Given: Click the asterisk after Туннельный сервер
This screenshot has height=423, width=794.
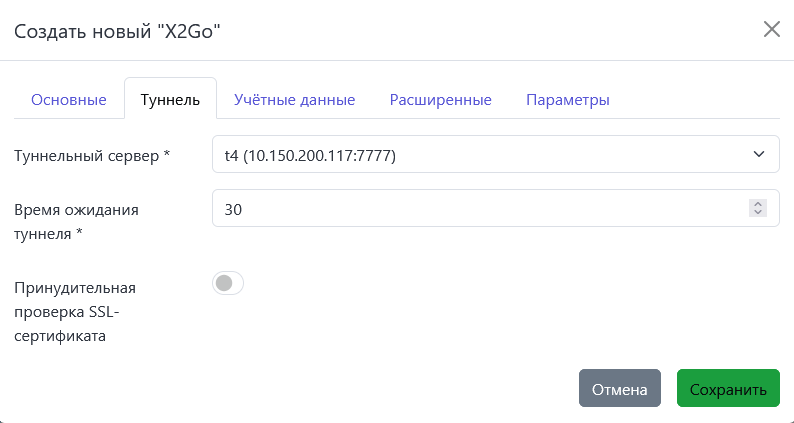Looking at the screenshot, I should point(167,156).
